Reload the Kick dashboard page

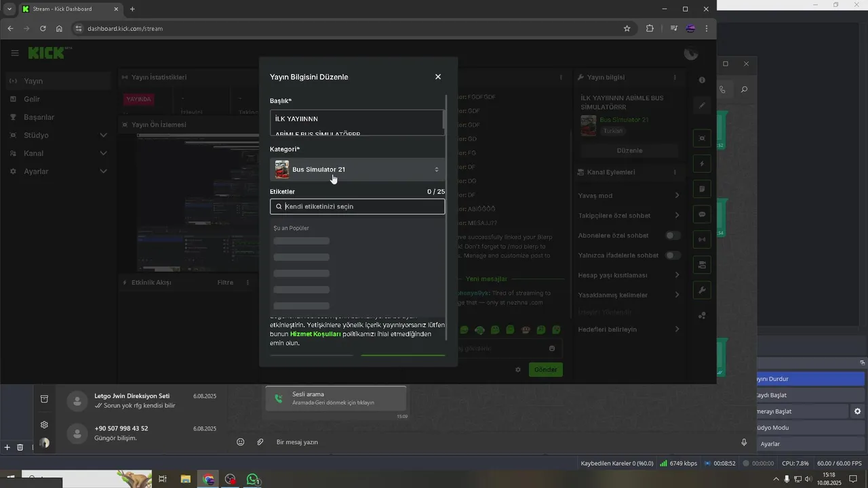pos(43,28)
